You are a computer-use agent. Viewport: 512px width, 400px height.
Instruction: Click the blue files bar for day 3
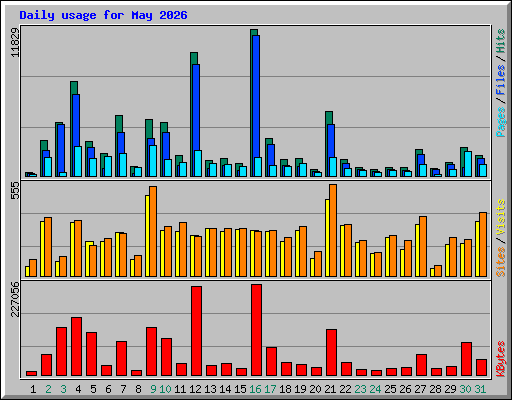61,148
